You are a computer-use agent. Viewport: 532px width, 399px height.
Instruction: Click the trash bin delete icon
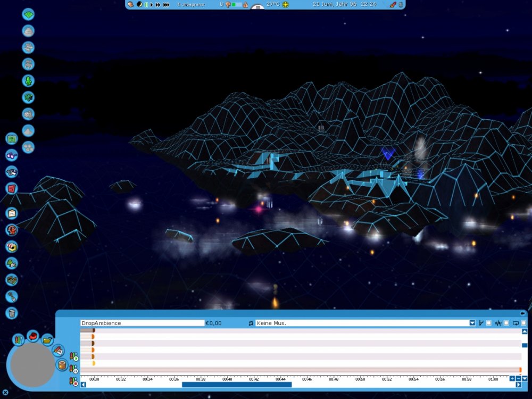pos(12,313)
